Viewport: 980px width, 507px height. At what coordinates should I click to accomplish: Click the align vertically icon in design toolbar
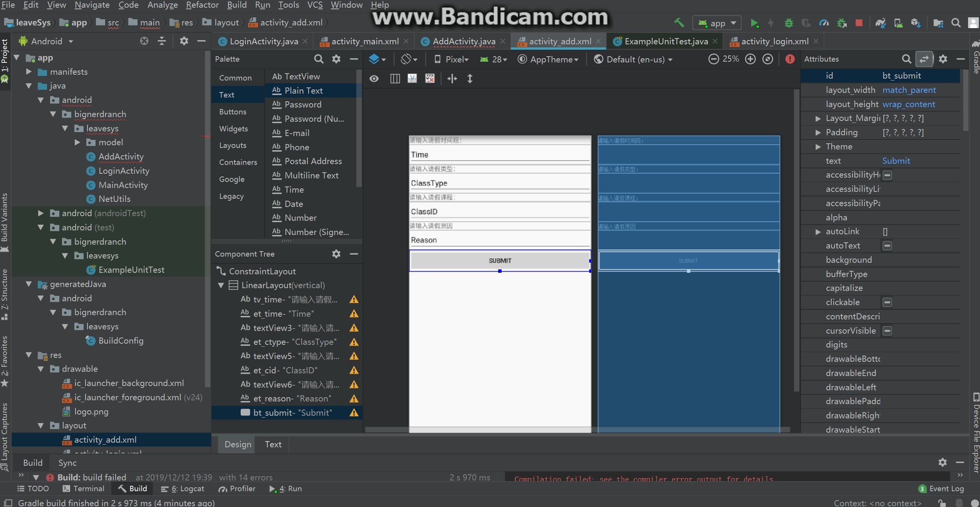(x=470, y=79)
